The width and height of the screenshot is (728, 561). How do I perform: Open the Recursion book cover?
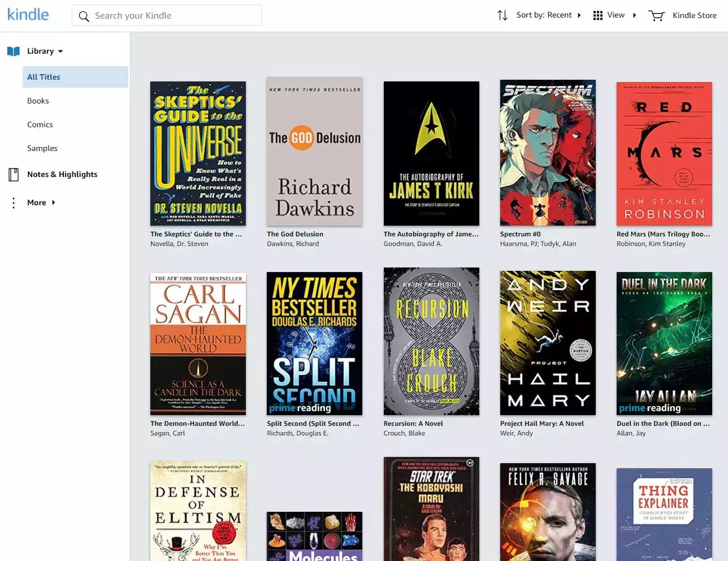(x=431, y=342)
